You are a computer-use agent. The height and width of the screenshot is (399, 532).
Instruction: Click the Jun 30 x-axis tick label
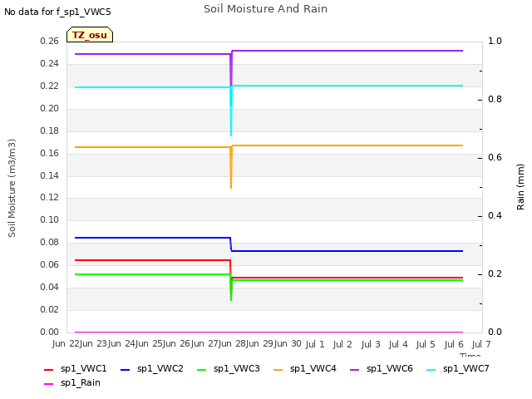pos(288,344)
